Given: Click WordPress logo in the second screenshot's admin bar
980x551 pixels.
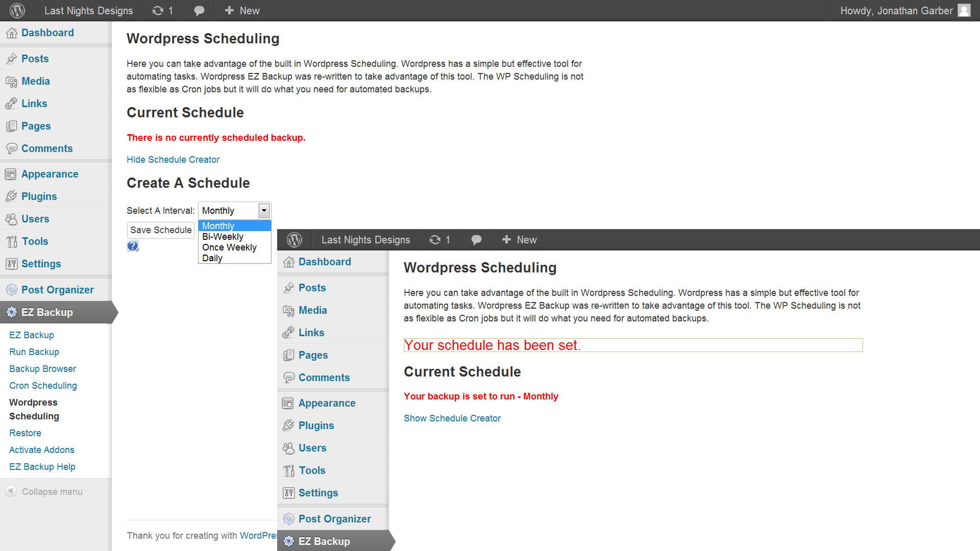Looking at the screenshot, I should pyautogui.click(x=295, y=239).
